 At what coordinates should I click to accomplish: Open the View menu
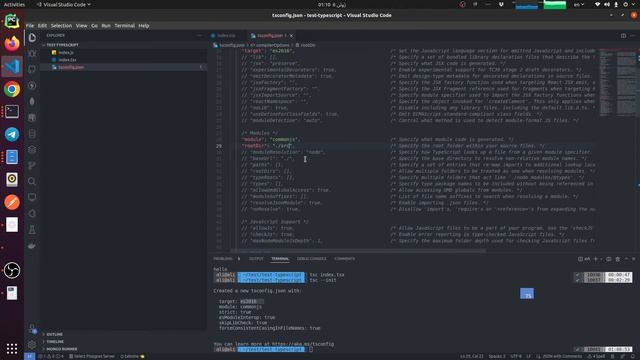82,26
